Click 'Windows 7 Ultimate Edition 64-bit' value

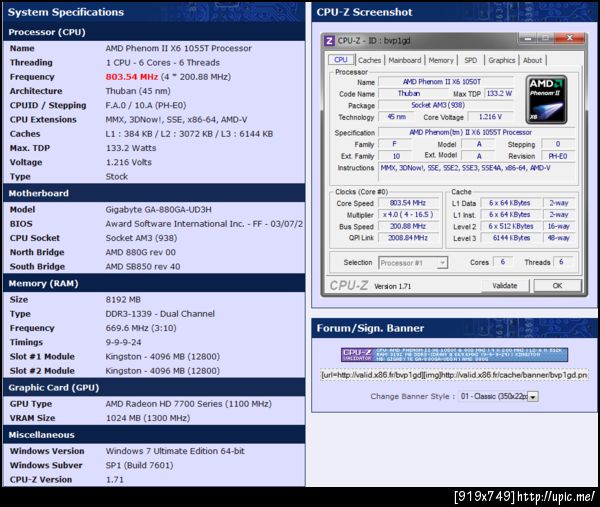coord(175,451)
